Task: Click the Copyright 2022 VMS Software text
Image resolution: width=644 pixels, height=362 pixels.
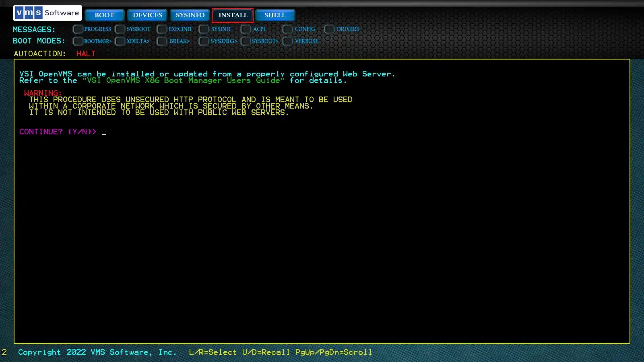Action: (97, 352)
